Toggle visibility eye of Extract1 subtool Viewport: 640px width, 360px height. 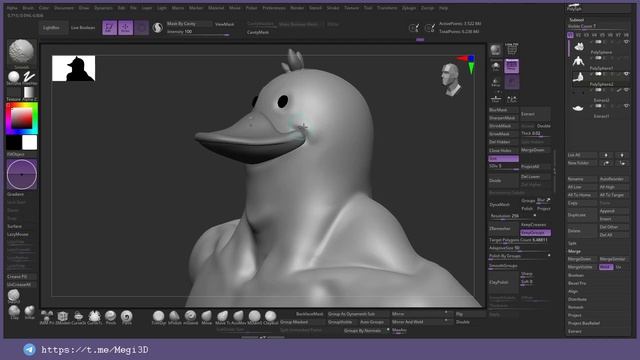tap(626, 106)
